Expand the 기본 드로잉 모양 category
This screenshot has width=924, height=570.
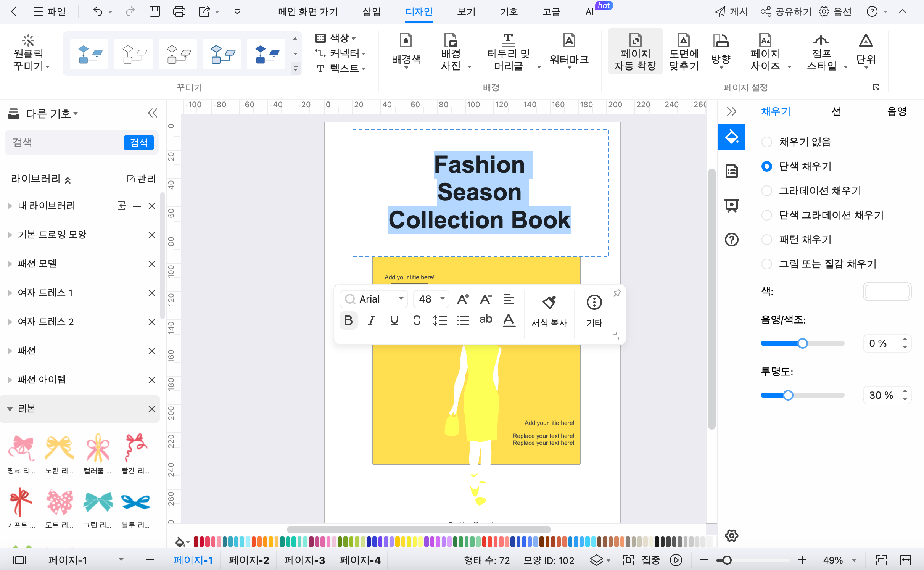(x=10, y=235)
